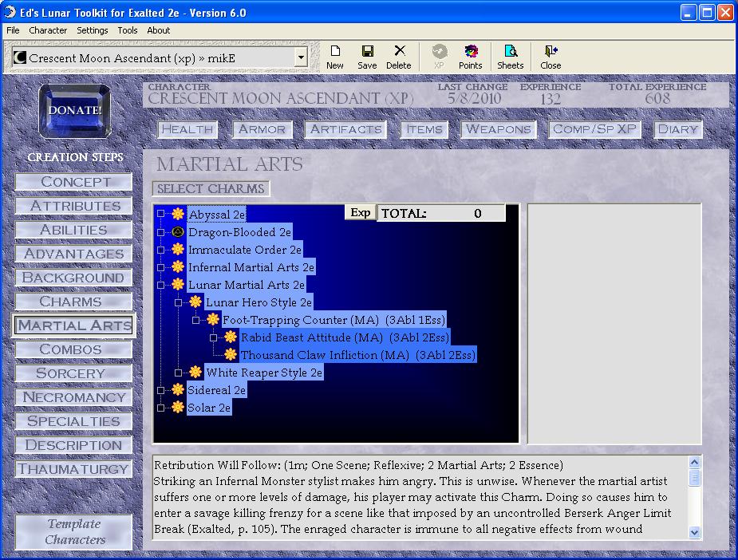The height and width of the screenshot is (560, 738).
Task: Switch to the Comp/Sp XP tab
Action: click(x=595, y=129)
